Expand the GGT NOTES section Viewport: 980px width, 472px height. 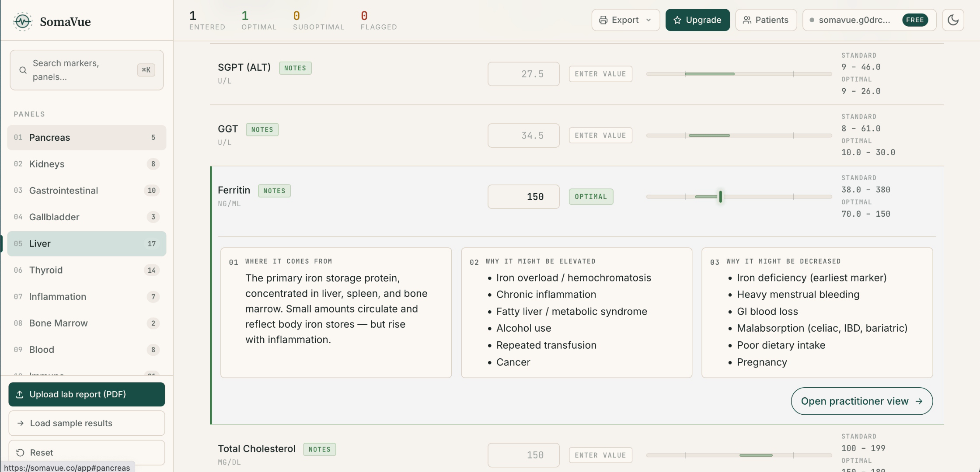(x=262, y=130)
